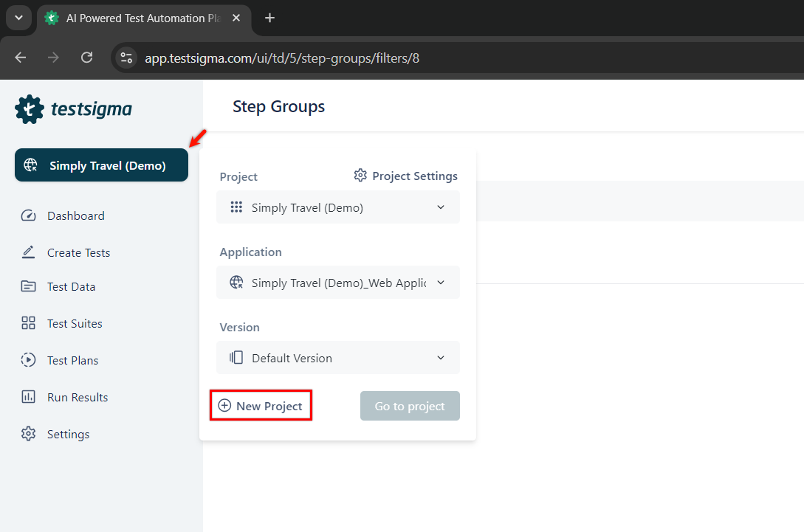This screenshot has height=532, width=804.
Task: Click the Version label
Action: click(239, 327)
